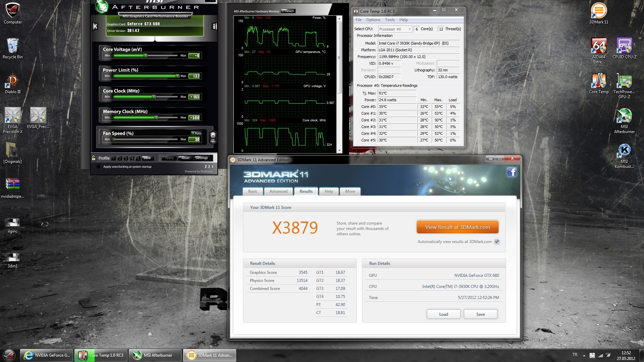The image size is (644, 362).
Task: Open the nvidiaInspe... archive icon
Action: coord(13,188)
